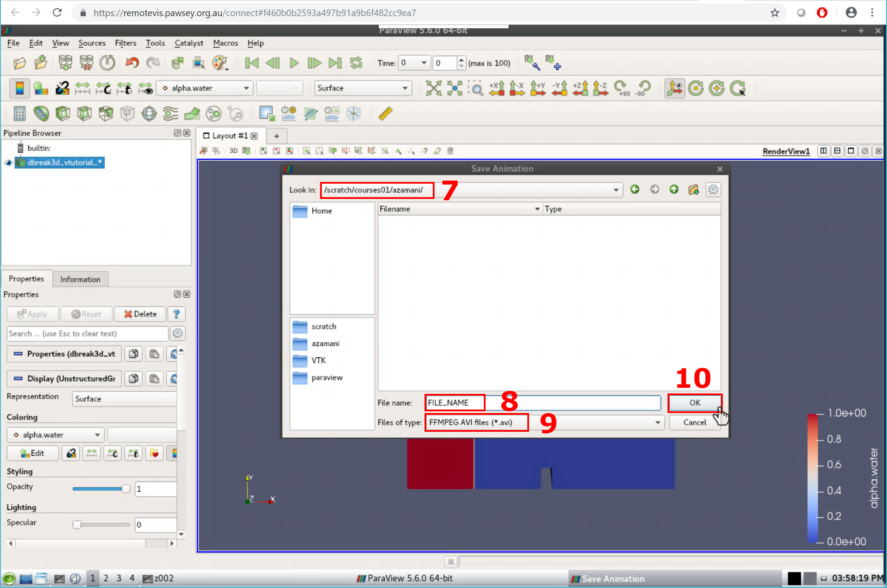Screen dimensions: 887x588
Task: Apply the Contour filter icon
Action: point(41,114)
